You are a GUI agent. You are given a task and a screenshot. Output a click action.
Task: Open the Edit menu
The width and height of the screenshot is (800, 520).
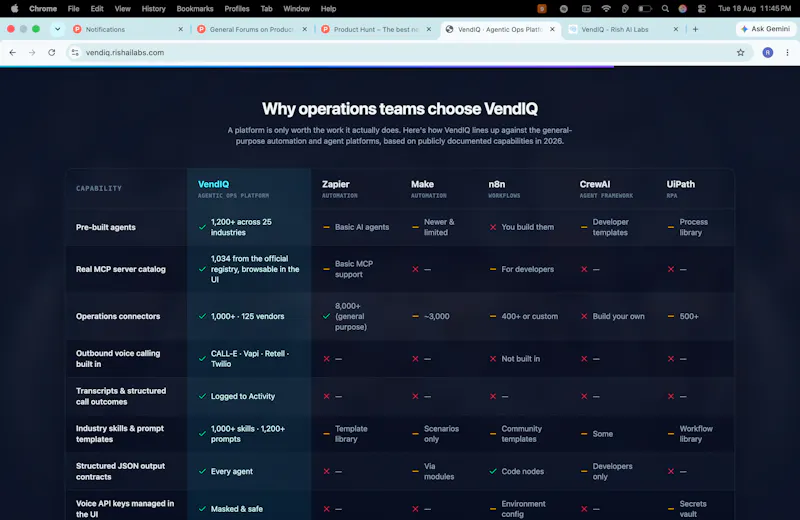tap(97, 9)
